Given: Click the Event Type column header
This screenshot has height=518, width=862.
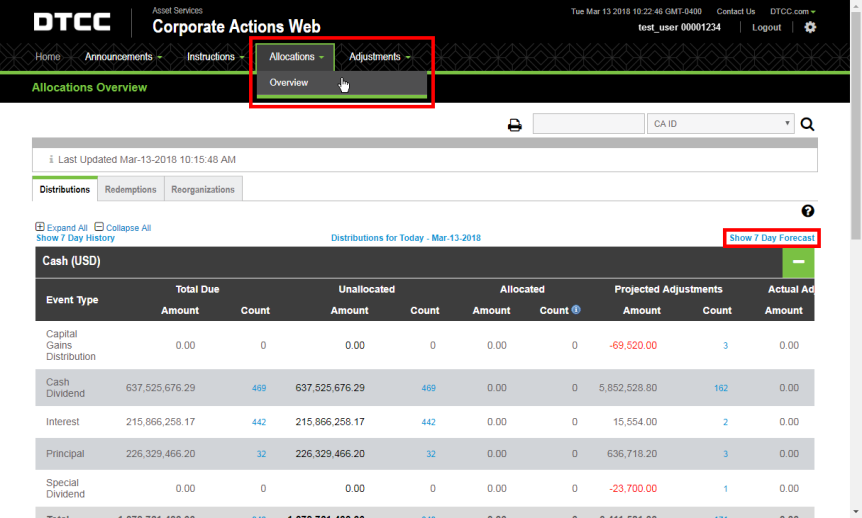Looking at the screenshot, I should (72, 300).
